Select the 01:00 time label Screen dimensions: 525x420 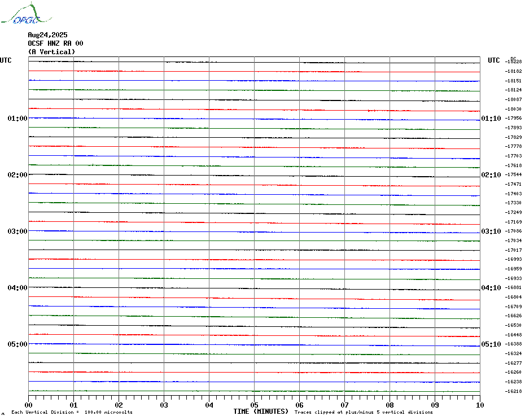(x=17, y=118)
